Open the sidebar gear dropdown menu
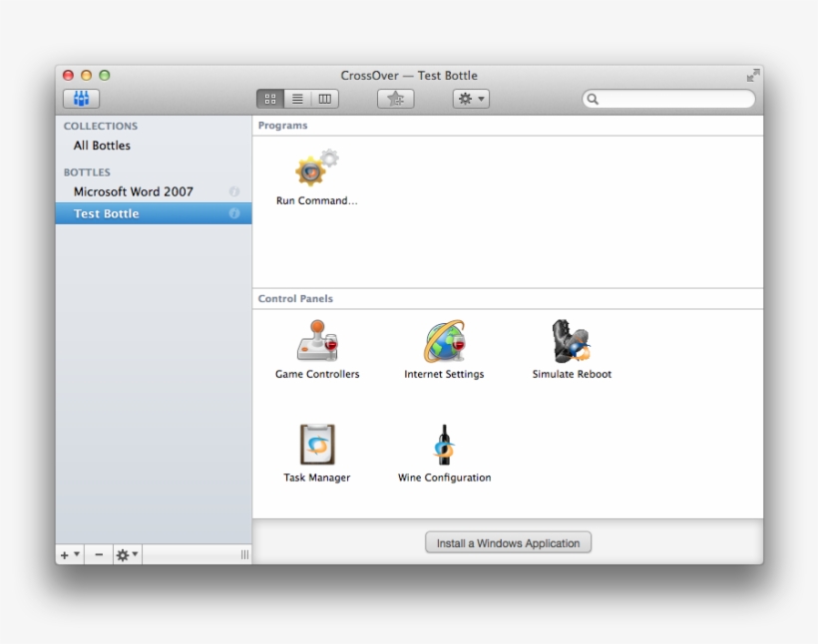 pos(127,555)
